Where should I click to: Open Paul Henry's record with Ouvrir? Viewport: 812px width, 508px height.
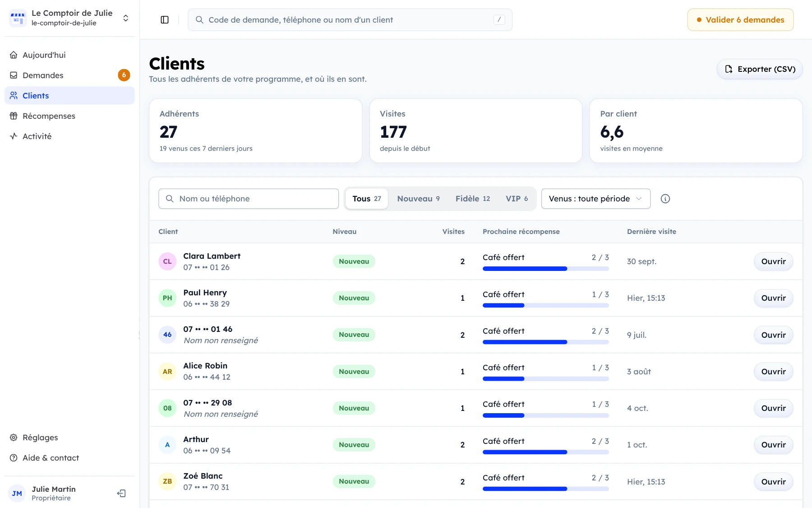tap(774, 298)
